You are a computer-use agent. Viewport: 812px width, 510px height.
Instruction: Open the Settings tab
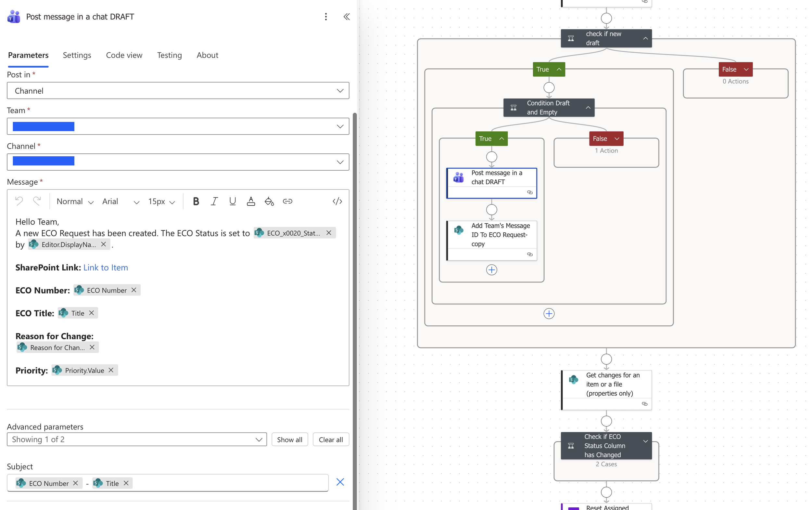77,55
